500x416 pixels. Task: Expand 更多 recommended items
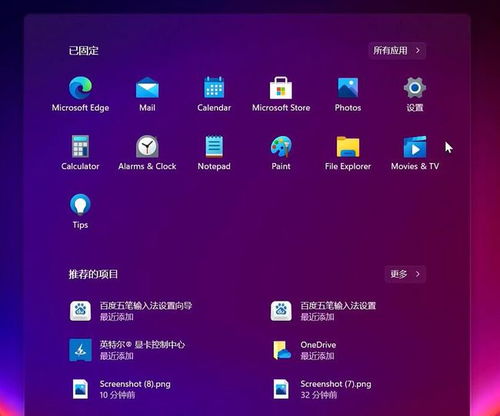(405, 274)
